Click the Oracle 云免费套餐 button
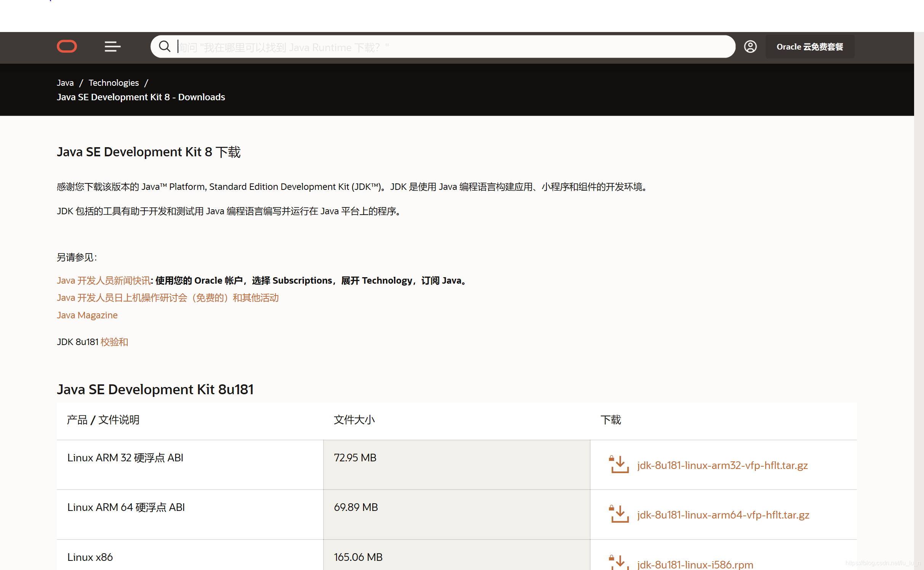 810,47
